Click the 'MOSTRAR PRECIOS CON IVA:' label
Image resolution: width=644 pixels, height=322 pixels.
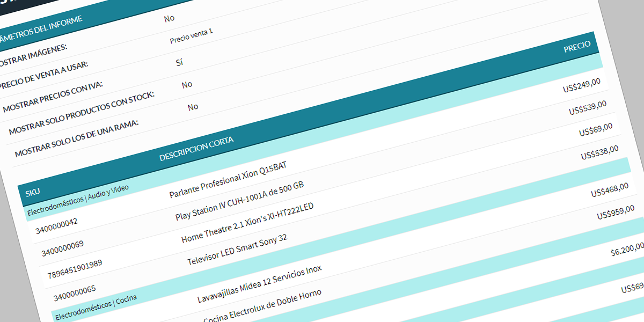click(x=53, y=97)
